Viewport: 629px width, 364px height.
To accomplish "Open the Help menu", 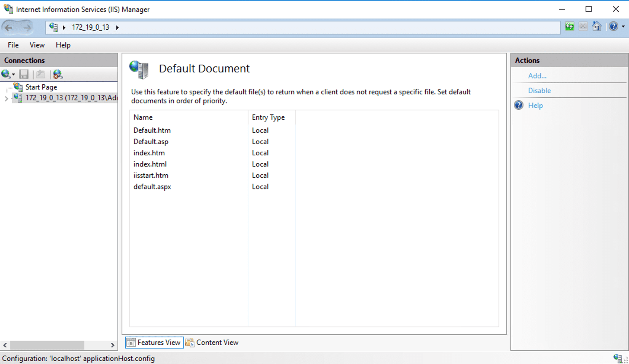I will point(63,45).
